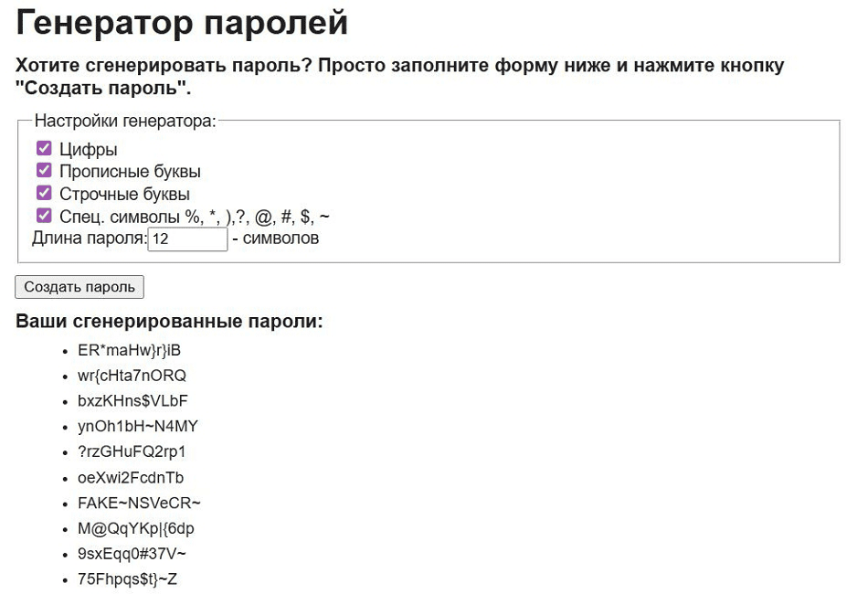This screenshot has height=594, width=868.
Task: Click the "Создать пароль" button
Action: (78, 286)
